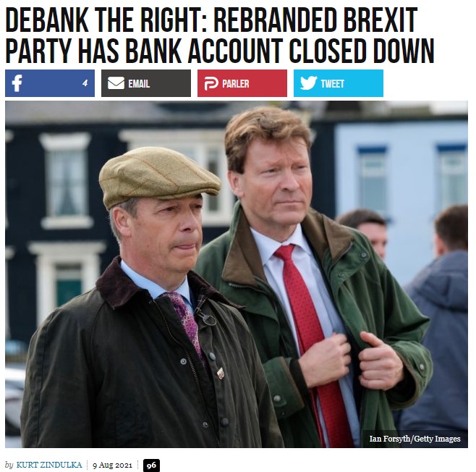Click the 'by' byline label
Image resolution: width=476 pixels, height=472 pixels.
click(9, 465)
